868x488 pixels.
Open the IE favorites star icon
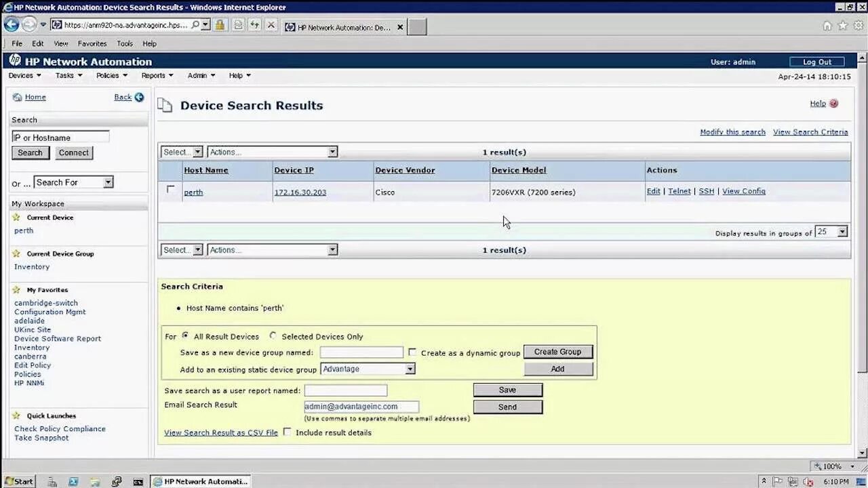[843, 26]
